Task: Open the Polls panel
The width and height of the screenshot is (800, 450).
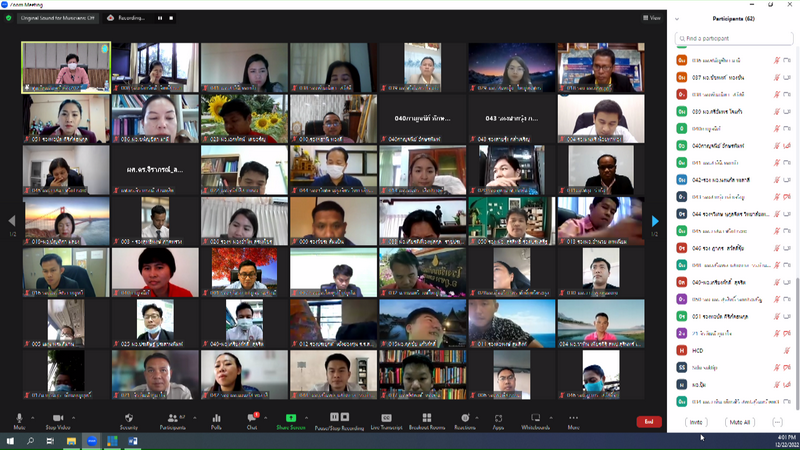Action: tap(216, 421)
